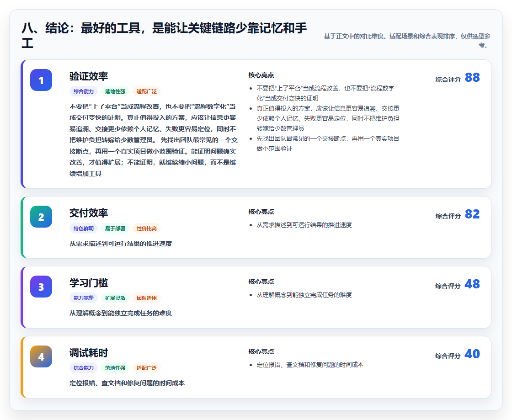Viewport: 512px width, 420px height.
Task: Click the 扩展灵活 tag
Action: [115, 298]
